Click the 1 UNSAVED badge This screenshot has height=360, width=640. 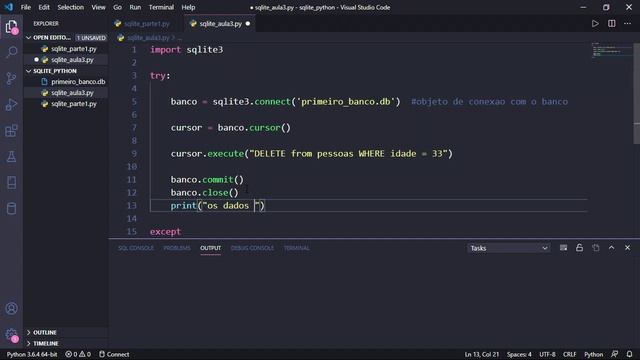click(91, 38)
